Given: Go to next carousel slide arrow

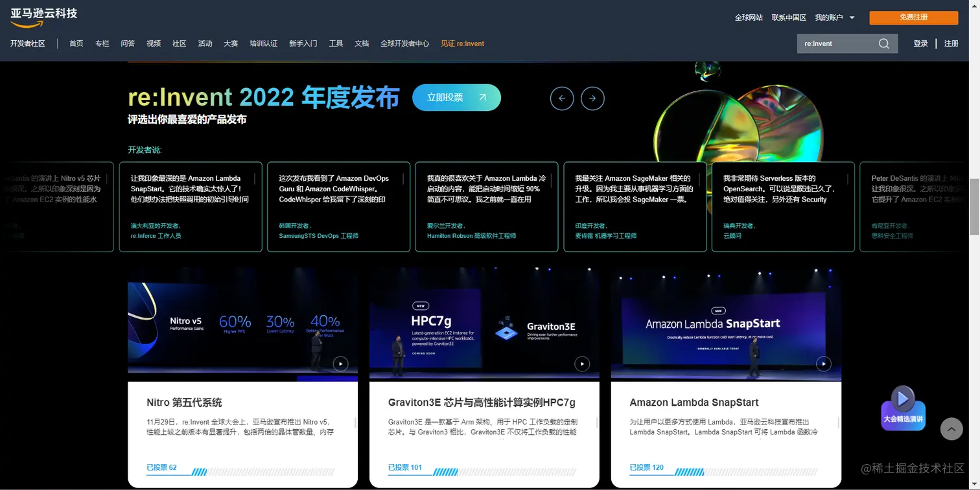Looking at the screenshot, I should (592, 99).
